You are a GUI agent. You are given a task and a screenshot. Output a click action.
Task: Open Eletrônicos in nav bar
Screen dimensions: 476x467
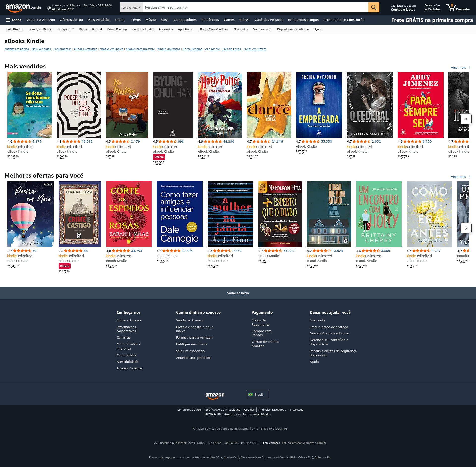coord(210,20)
